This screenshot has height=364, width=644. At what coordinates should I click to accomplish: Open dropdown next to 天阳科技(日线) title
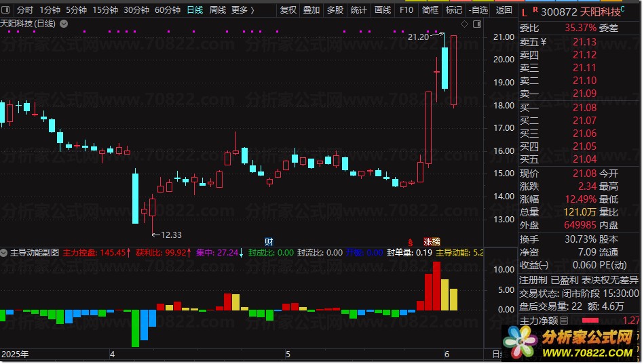click(64, 24)
